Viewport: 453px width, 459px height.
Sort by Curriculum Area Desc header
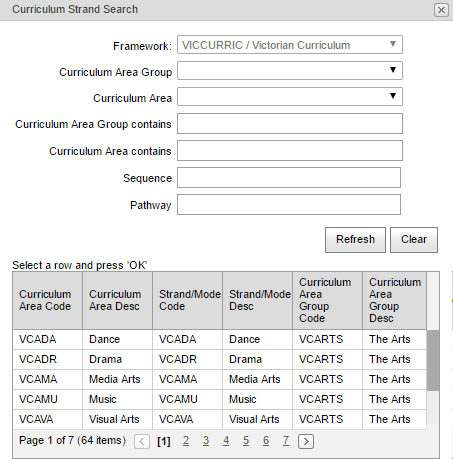[117, 300]
